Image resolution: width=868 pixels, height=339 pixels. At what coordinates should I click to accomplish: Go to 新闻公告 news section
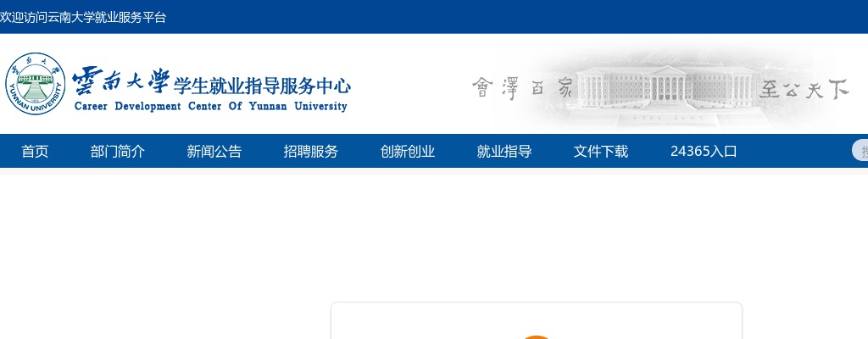pos(214,152)
